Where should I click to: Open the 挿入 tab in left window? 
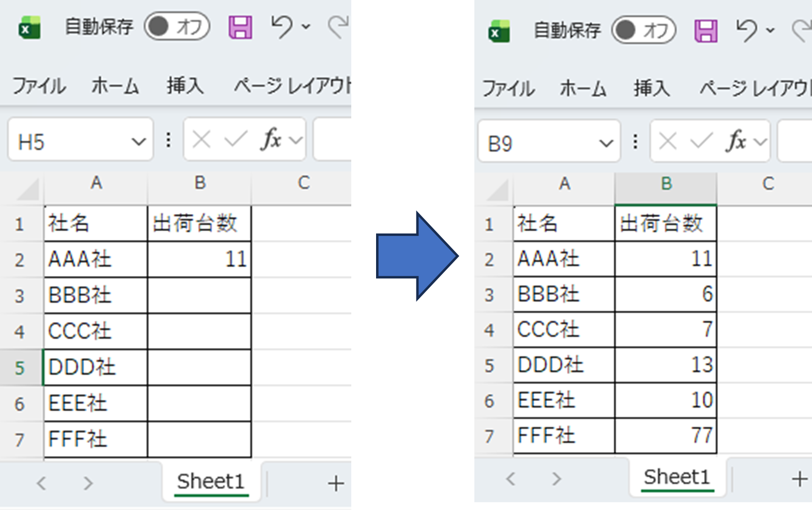(x=185, y=86)
